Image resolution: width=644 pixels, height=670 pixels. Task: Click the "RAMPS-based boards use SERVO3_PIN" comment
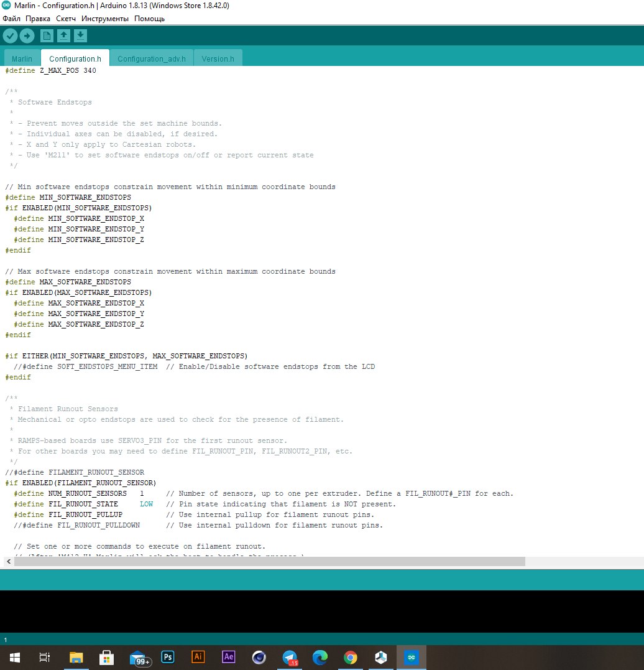click(148, 440)
